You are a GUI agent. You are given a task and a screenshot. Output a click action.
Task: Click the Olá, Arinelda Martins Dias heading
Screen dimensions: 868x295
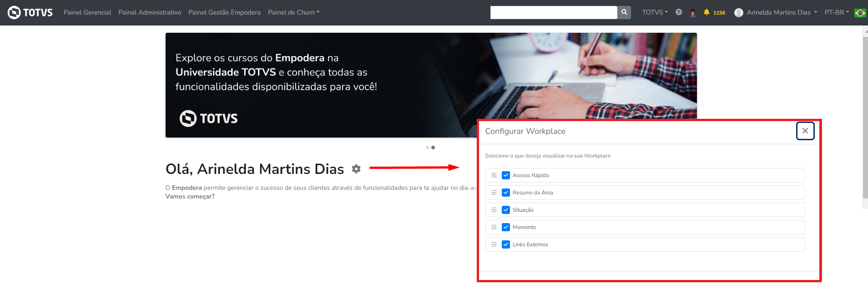(x=254, y=169)
